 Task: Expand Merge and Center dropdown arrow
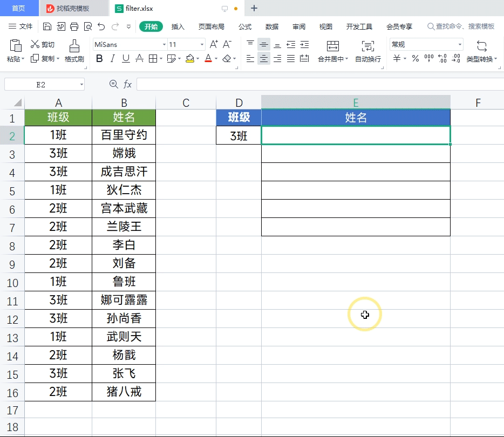pyautogui.click(x=346, y=59)
